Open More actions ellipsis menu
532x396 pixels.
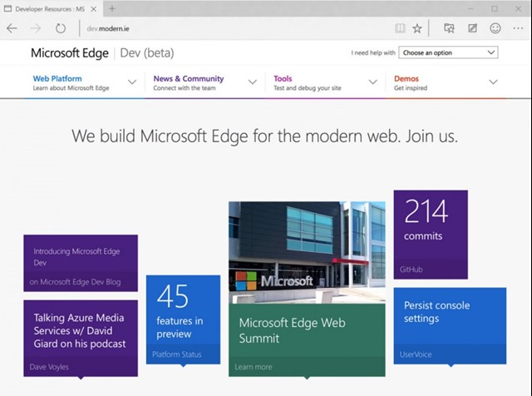[518, 28]
